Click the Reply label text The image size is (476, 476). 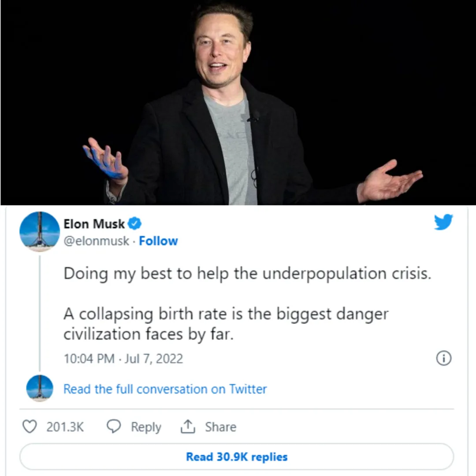coord(146,427)
